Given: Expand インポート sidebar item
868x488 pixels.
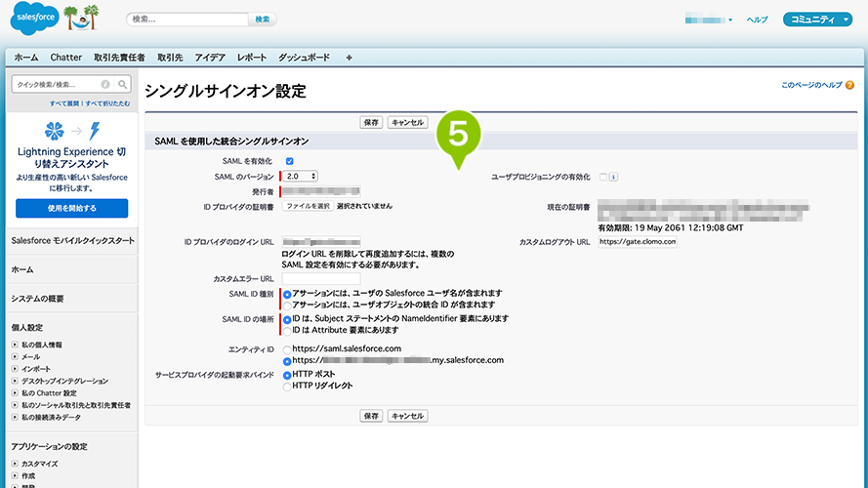Looking at the screenshot, I should tap(15, 369).
